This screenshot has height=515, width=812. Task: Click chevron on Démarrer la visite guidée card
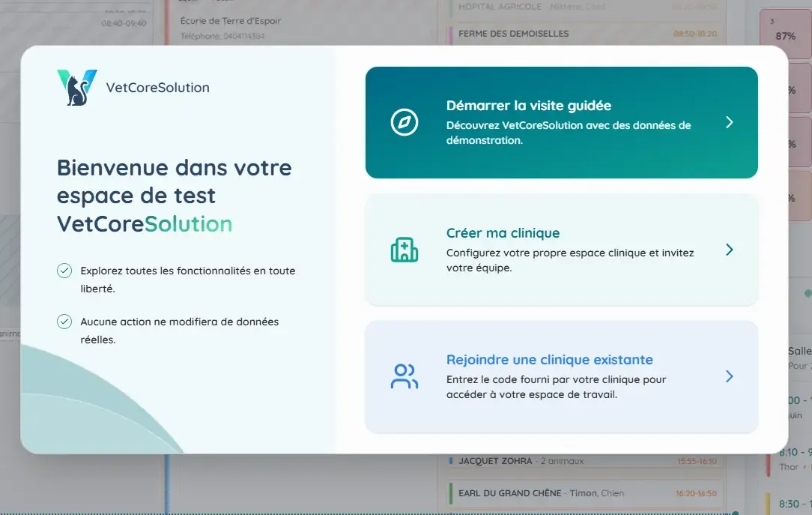click(729, 122)
